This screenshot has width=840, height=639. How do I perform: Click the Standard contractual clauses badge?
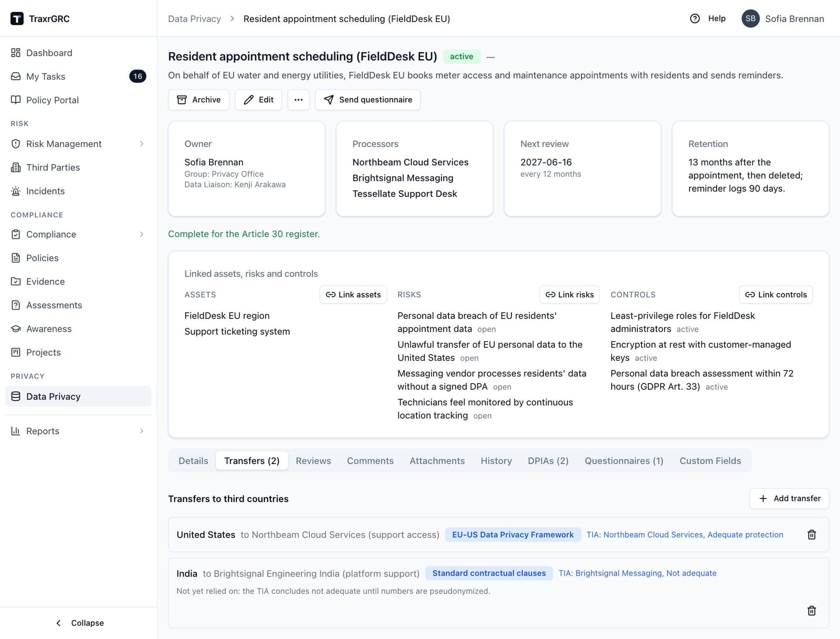point(489,573)
